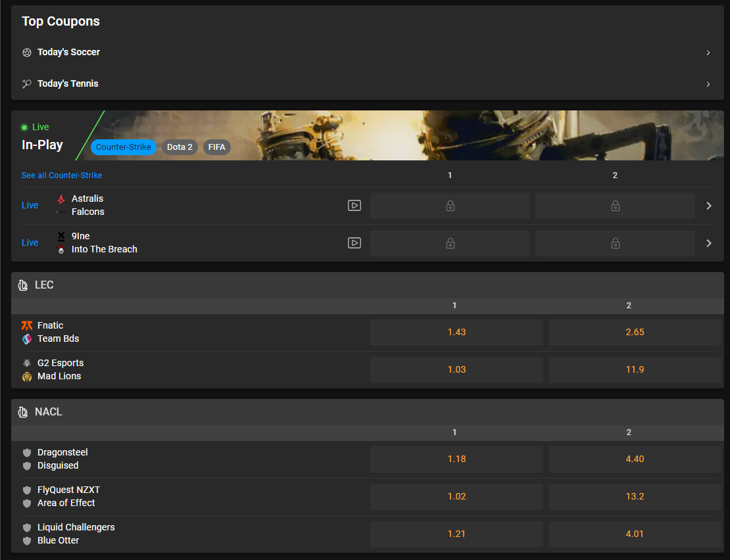Click the Area of Effect shield icon

(x=27, y=503)
